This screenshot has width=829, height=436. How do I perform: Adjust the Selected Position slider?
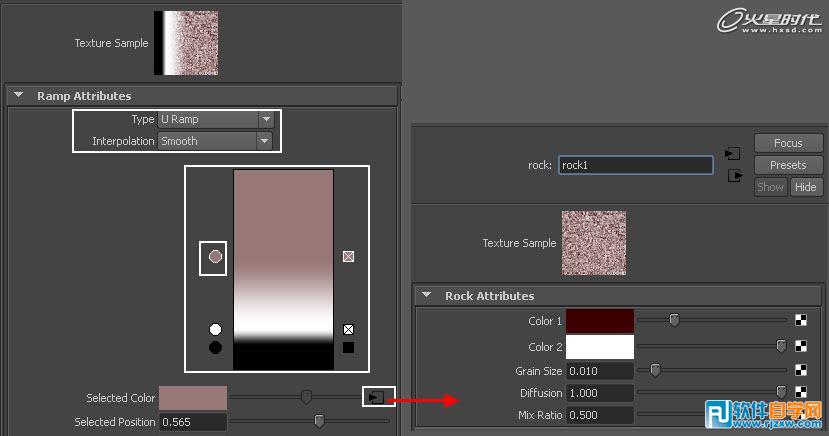tap(319, 421)
